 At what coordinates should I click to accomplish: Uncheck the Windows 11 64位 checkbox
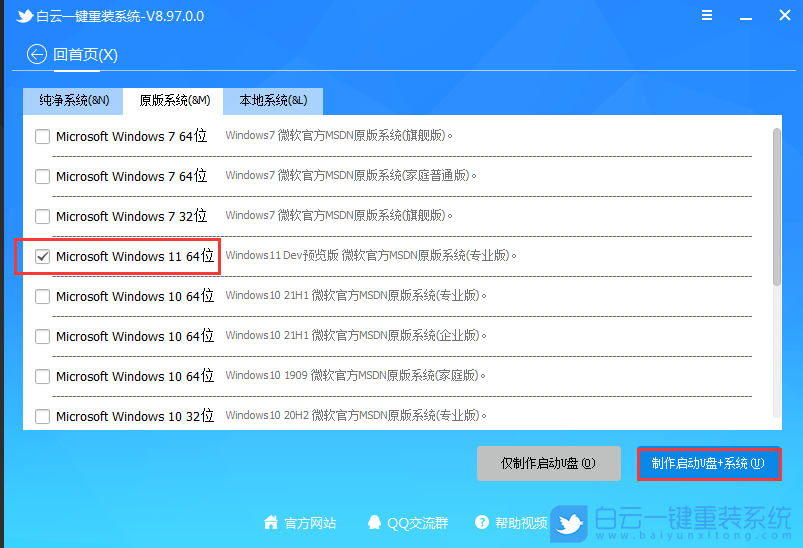click(x=43, y=257)
